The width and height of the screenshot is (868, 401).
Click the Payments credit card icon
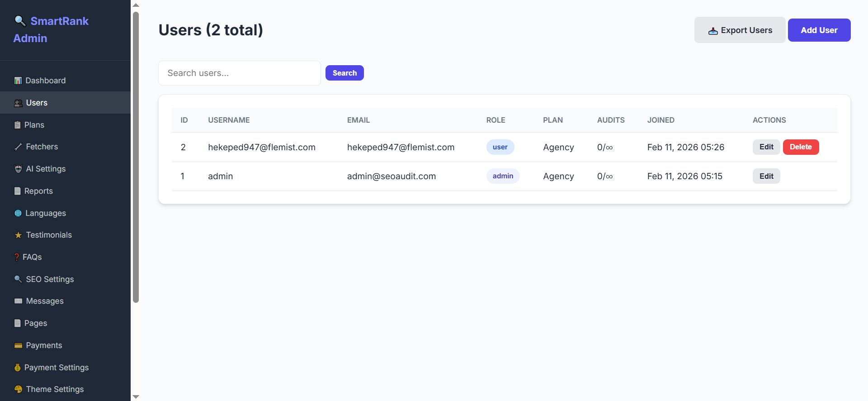[x=18, y=345]
